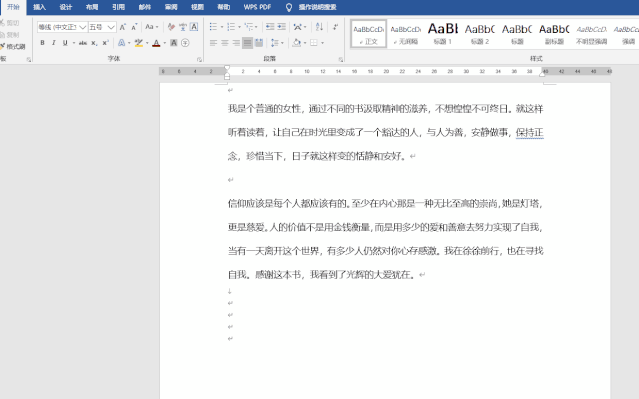This screenshot has width=639, height=399.
Task: Open the paragraph dialog launcher
Action: click(340, 60)
